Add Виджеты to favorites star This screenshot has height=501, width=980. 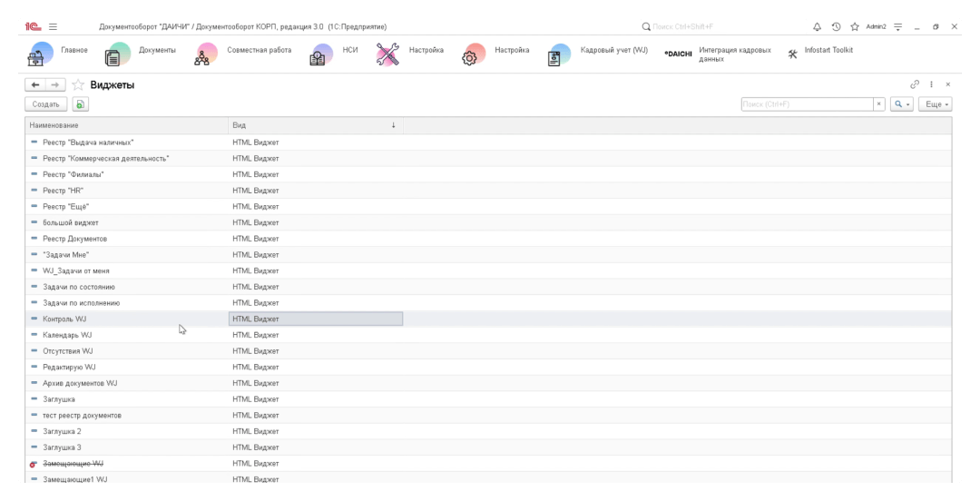(x=78, y=85)
